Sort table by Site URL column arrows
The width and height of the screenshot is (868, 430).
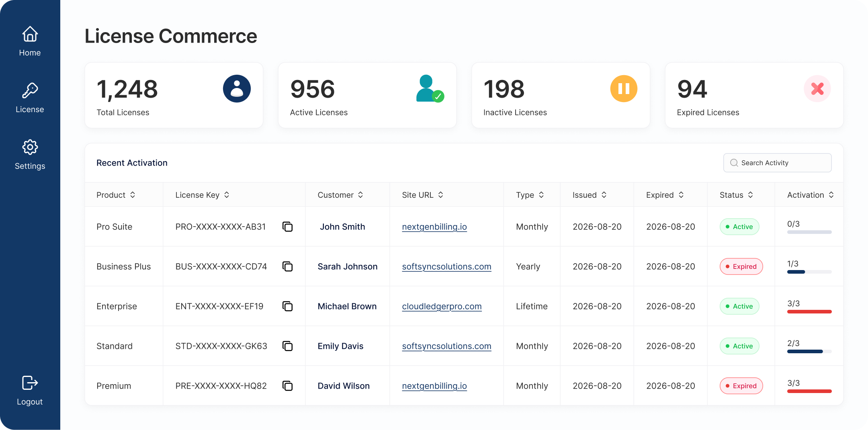440,195
